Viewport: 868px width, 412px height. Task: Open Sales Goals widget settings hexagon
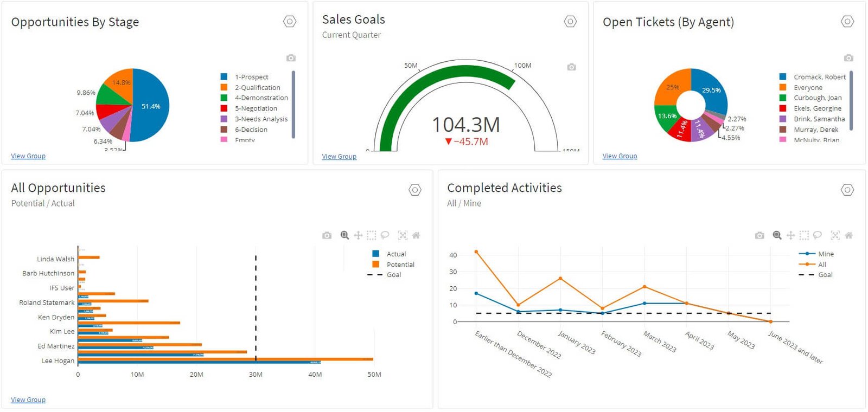(x=570, y=22)
